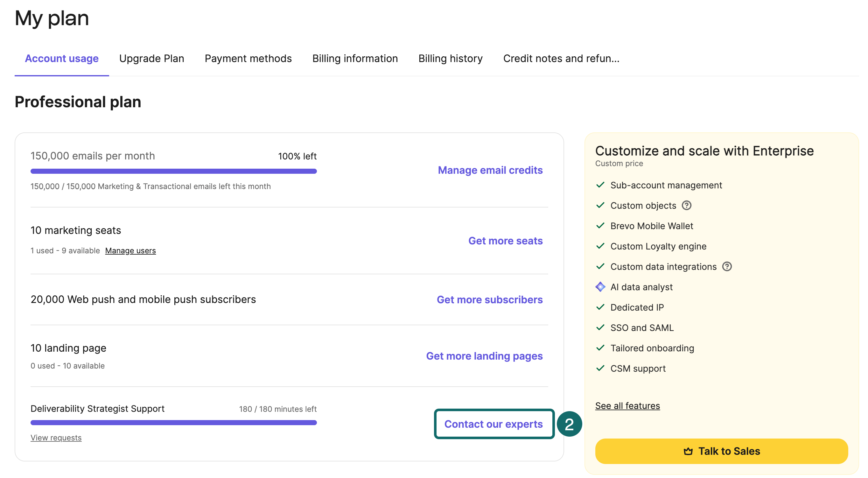Viewport: 868px width, 478px height.
Task: Open the Manage users link
Action: click(130, 250)
